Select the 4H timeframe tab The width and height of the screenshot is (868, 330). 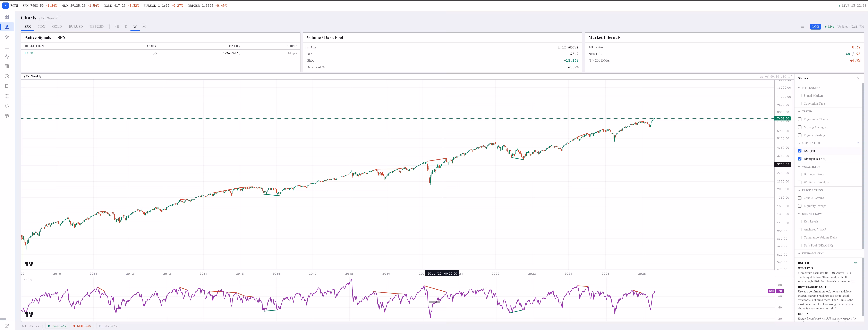coord(117,27)
